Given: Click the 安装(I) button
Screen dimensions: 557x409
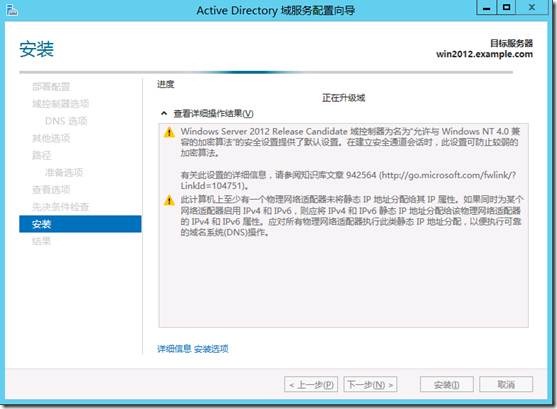Looking at the screenshot, I should point(447,384).
